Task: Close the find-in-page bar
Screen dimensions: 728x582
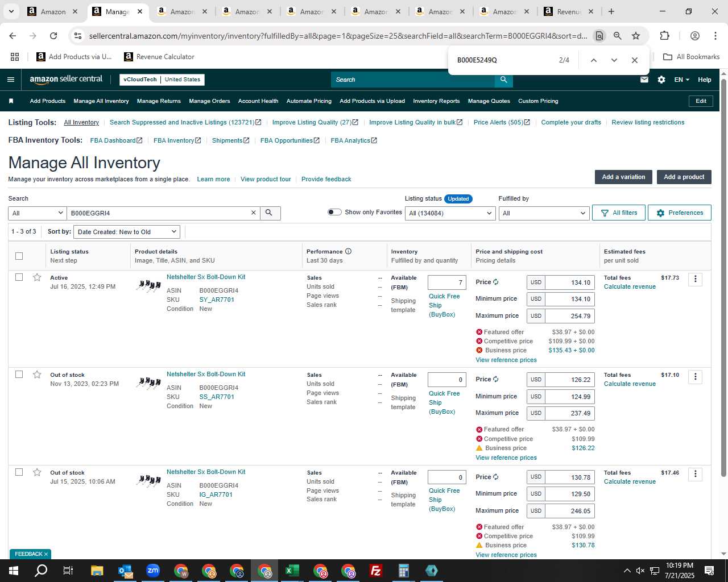Action: click(x=635, y=60)
